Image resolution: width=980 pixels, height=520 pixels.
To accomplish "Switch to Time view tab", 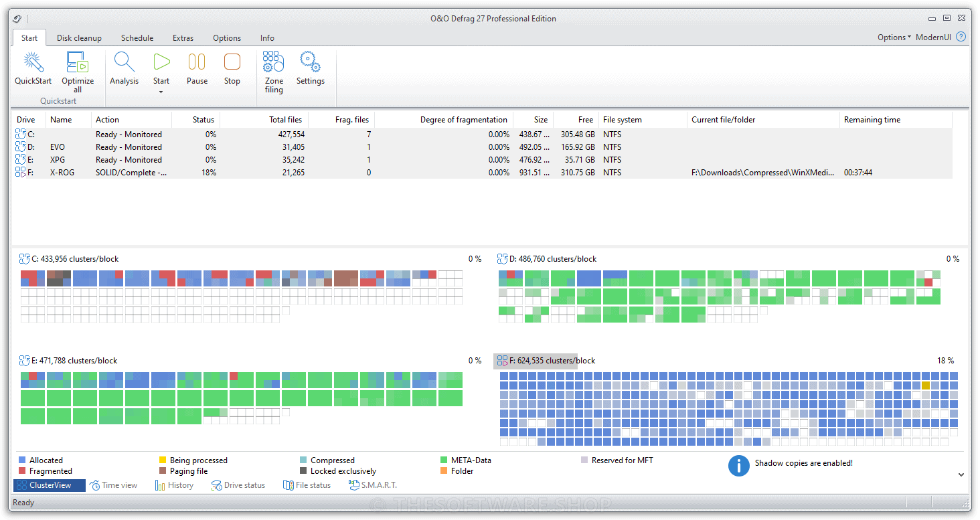I will (x=114, y=485).
